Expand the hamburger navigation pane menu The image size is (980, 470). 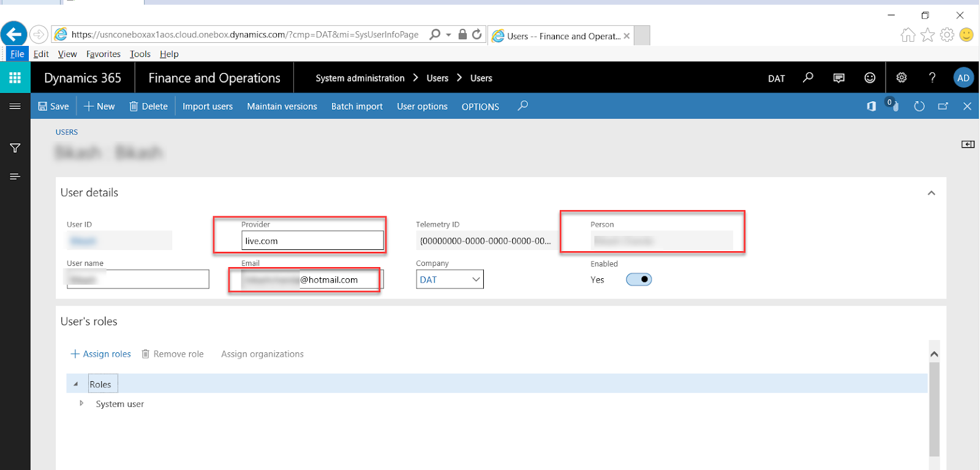[x=15, y=106]
